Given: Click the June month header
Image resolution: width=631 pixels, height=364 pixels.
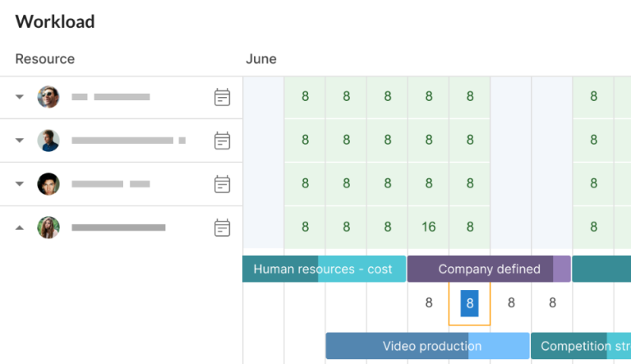Looking at the screenshot, I should click(261, 59).
